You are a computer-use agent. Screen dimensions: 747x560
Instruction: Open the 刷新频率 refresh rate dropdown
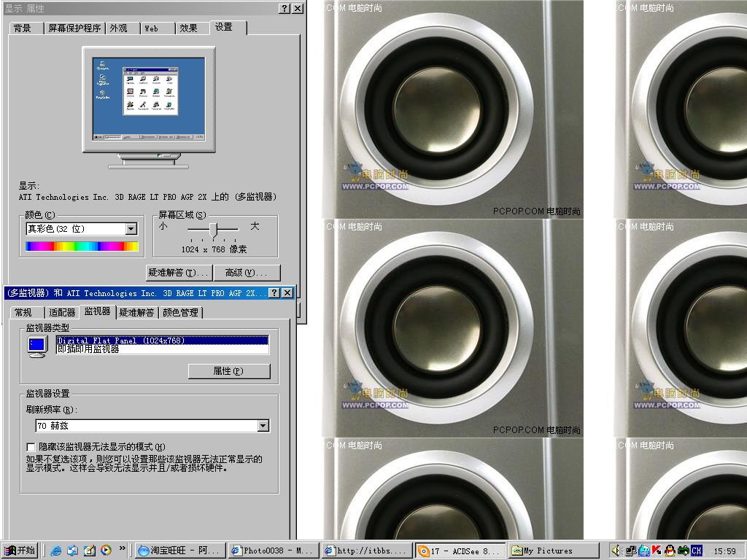(x=263, y=426)
